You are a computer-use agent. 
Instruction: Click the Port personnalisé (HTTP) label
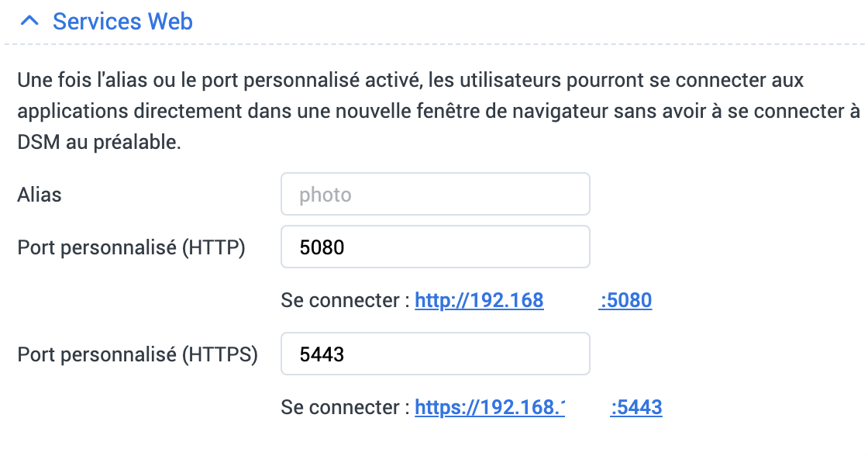tap(131, 247)
